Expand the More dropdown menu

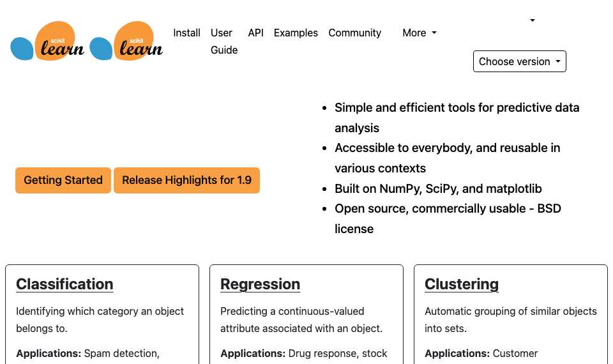(420, 33)
